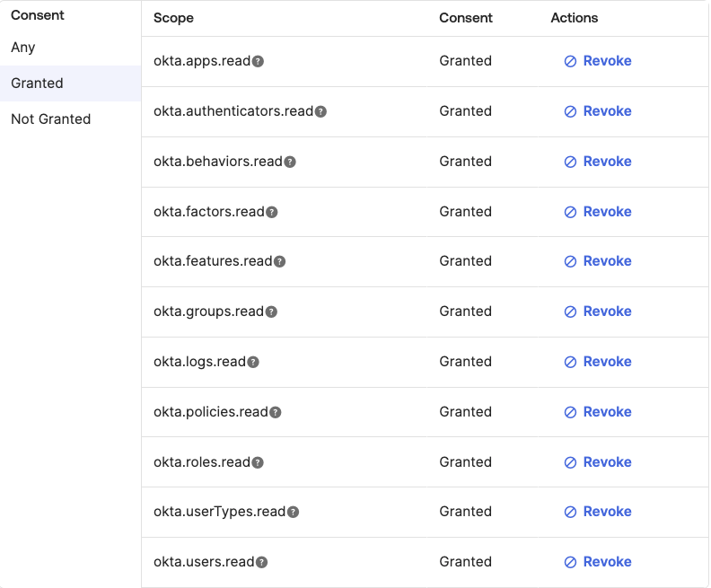Click Granted status in okta.roles.read row
The height and width of the screenshot is (588, 711).
coord(465,462)
